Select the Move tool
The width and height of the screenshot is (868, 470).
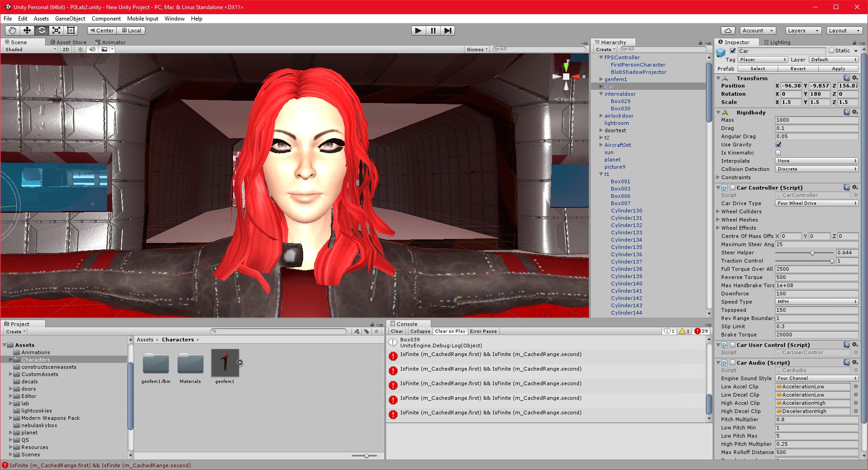(x=27, y=31)
